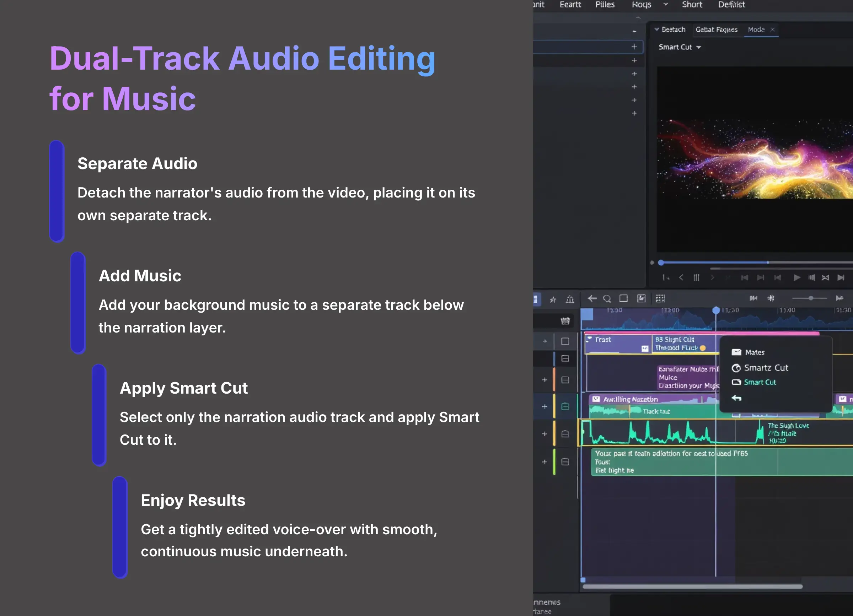Open the Piiles menu
853x616 pixels.
(605, 5)
